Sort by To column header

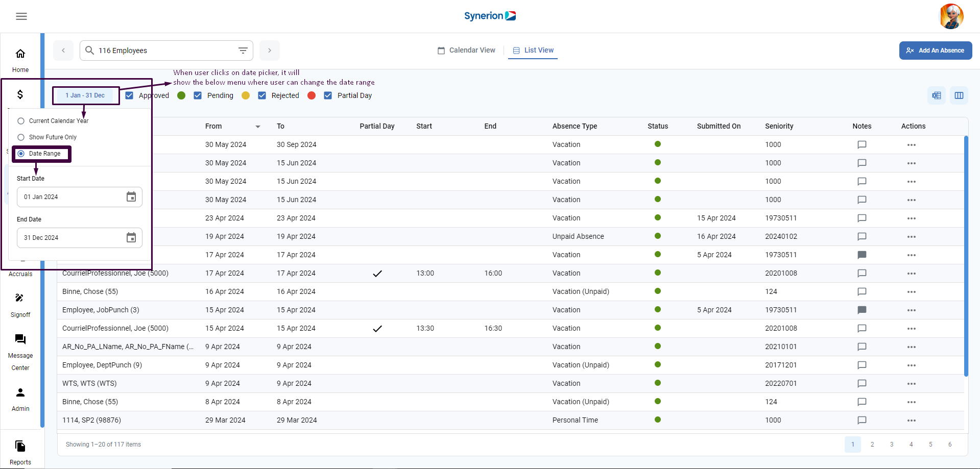pos(280,126)
